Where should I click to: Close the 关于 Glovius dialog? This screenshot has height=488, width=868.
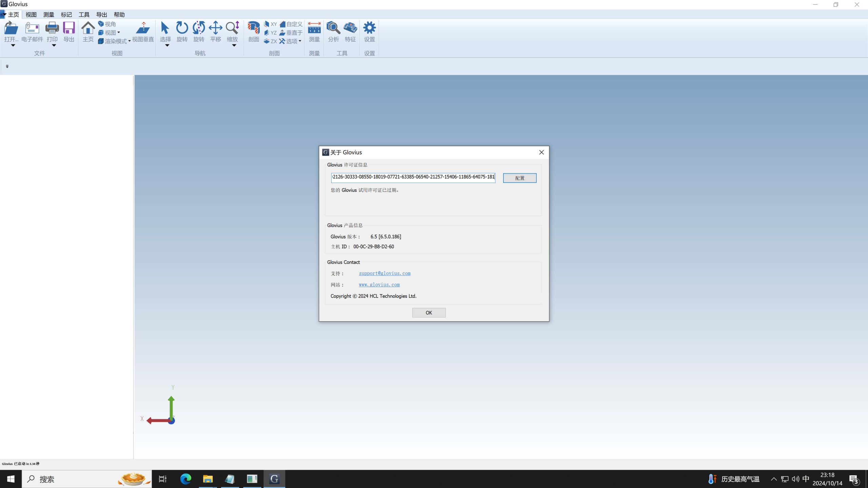[x=541, y=152]
